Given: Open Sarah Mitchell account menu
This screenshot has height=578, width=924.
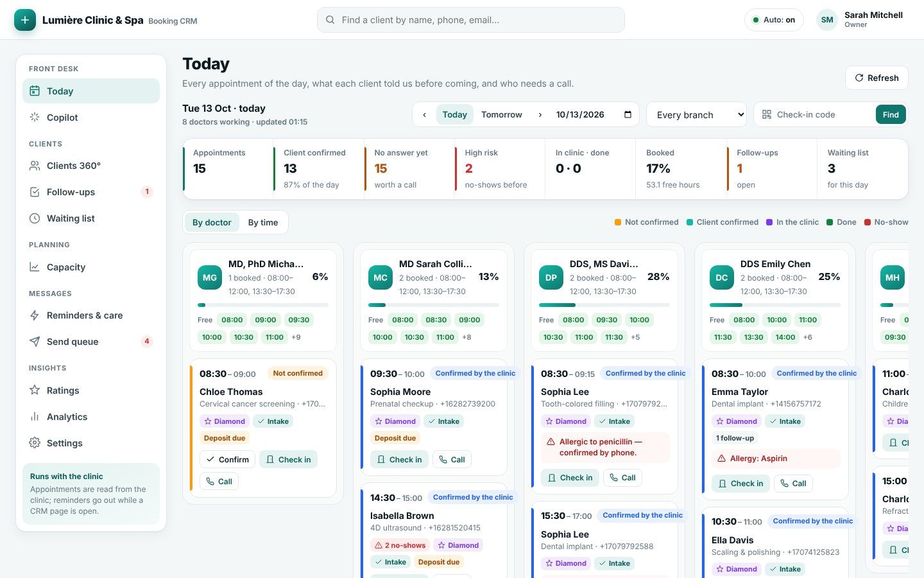Looking at the screenshot, I should click(860, 20).
